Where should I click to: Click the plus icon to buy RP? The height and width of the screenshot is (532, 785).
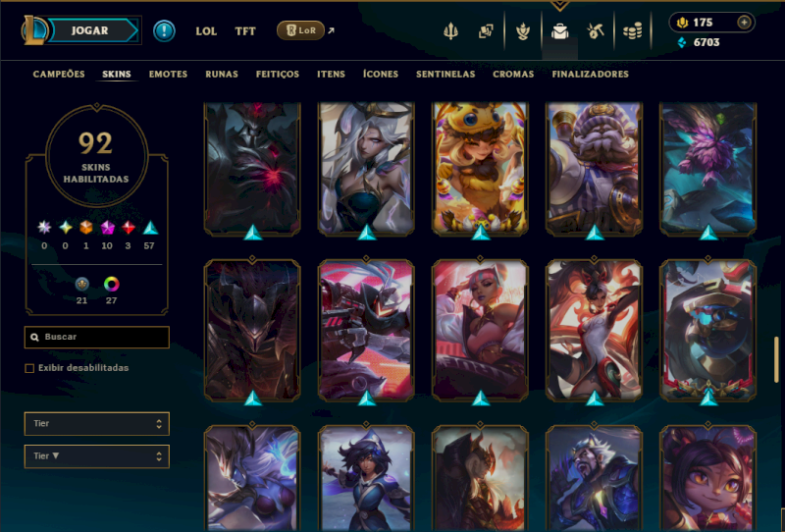tap(744, 23)
